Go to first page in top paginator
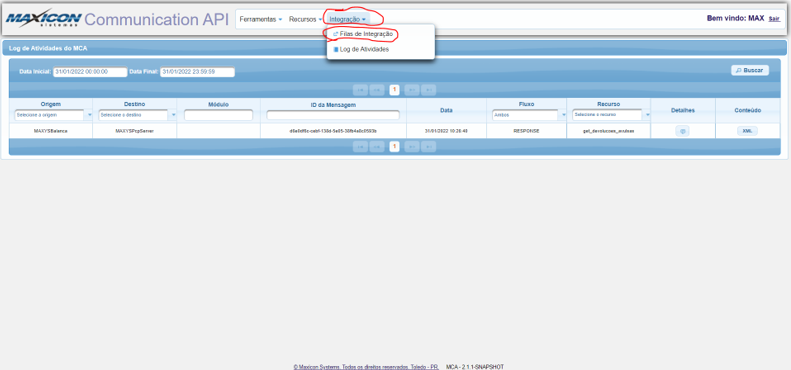Viewport: 791px width, 370px height. (360, 90)
